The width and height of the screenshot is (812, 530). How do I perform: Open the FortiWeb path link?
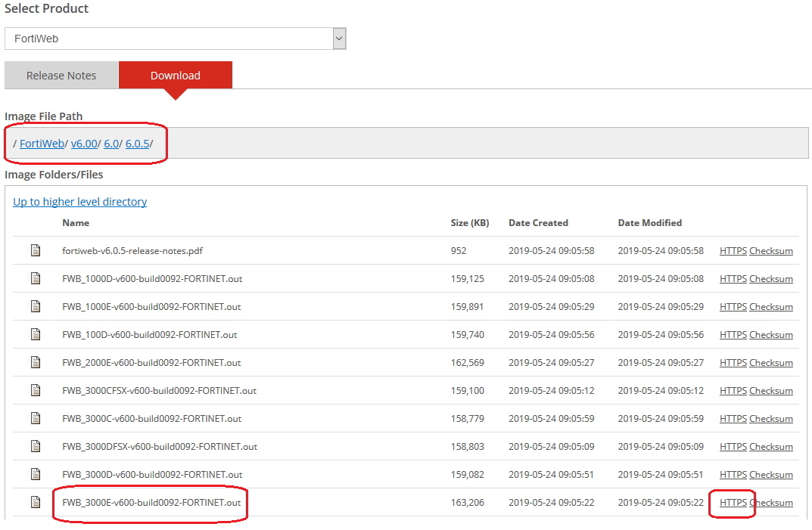click(x=42, y=144)
